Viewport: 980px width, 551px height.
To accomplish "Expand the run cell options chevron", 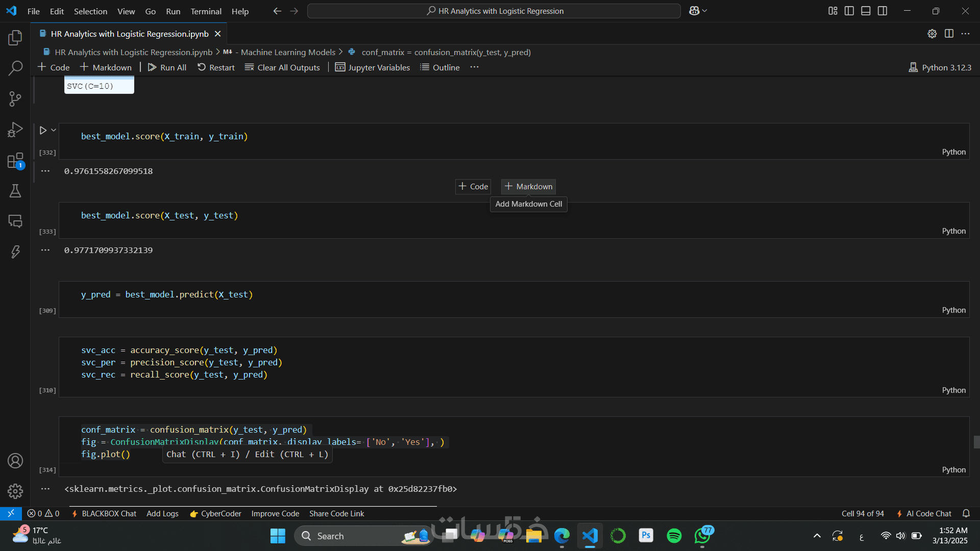I will tap(54, 130).
